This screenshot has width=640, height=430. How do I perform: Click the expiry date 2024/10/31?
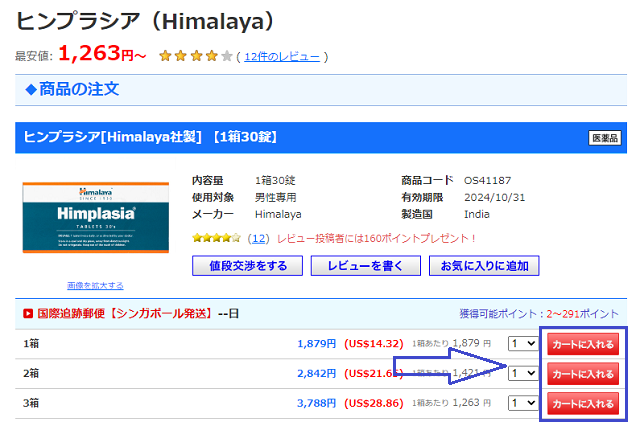(x=494, y=197)
